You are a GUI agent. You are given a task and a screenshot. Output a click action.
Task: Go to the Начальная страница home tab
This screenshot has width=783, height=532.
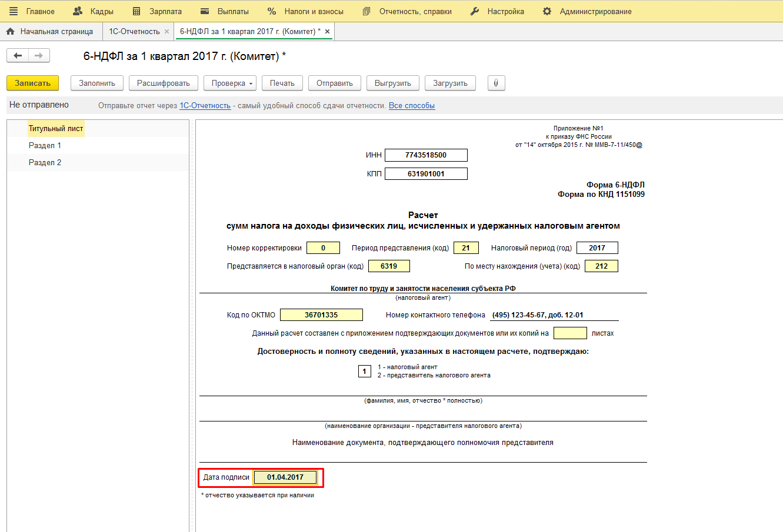[50, 31]
